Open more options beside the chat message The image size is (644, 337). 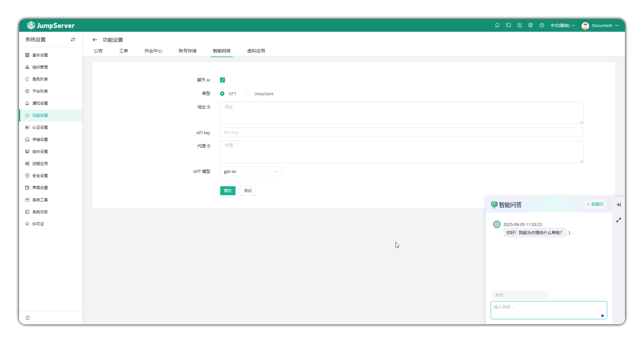pos(570,233)
